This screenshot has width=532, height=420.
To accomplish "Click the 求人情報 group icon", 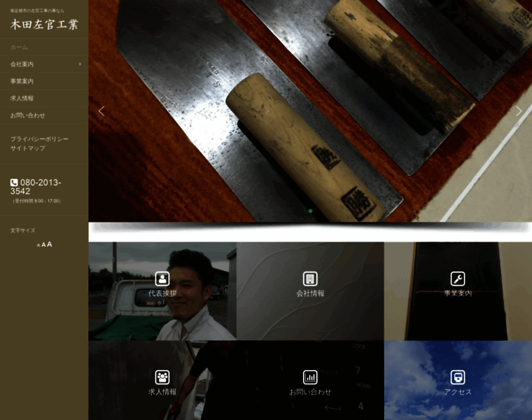I will click(162, 377).
